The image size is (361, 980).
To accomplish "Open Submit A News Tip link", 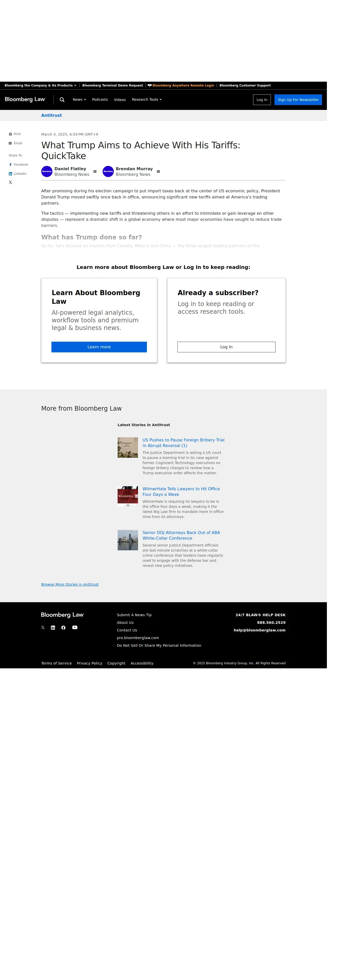I will (134, 615).
